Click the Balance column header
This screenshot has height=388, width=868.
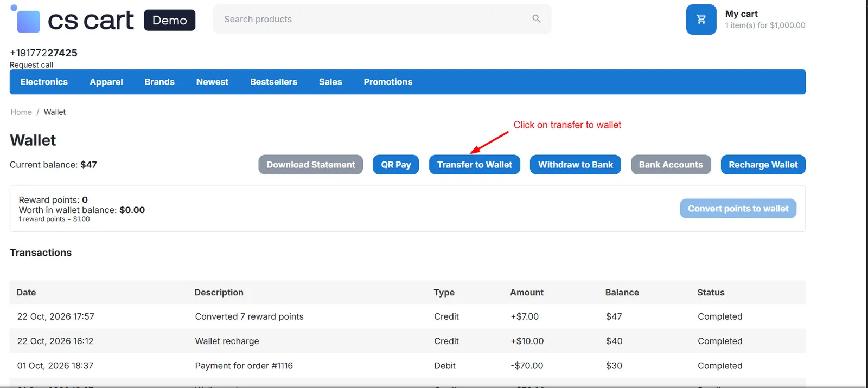622,293
